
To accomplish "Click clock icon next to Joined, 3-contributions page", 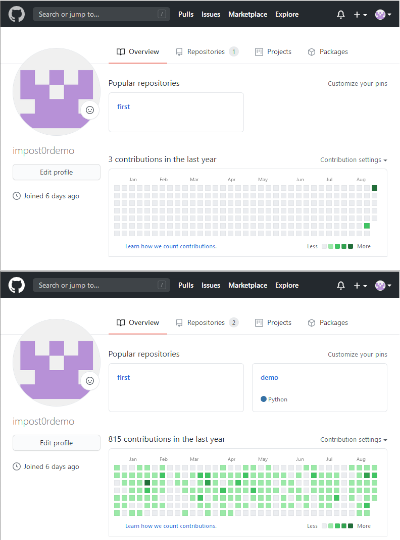I will tap(17, 196).
